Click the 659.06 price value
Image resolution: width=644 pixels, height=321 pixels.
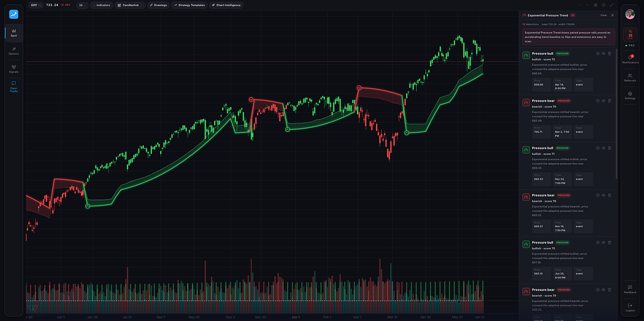pos(539,85)
